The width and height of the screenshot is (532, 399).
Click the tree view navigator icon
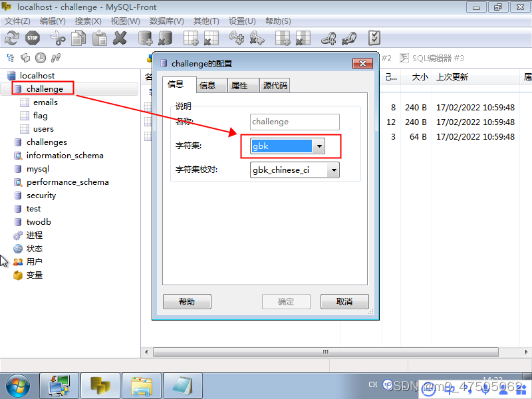(11, 58)
